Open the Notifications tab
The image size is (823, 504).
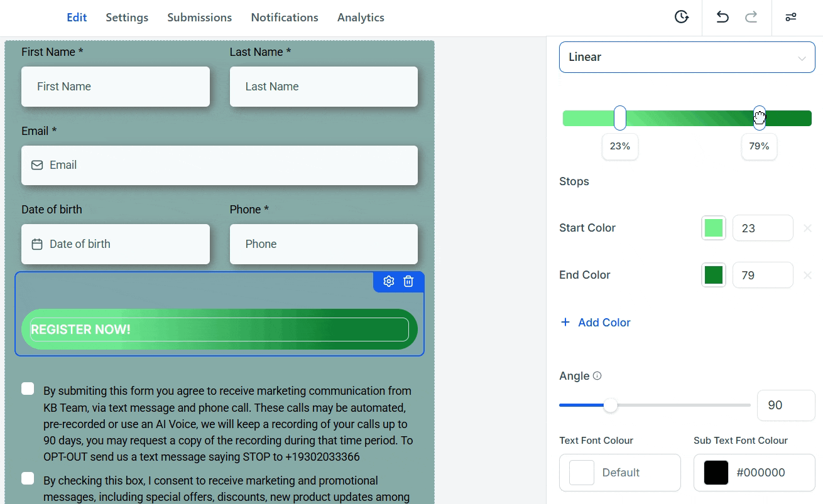click(285, 18)
